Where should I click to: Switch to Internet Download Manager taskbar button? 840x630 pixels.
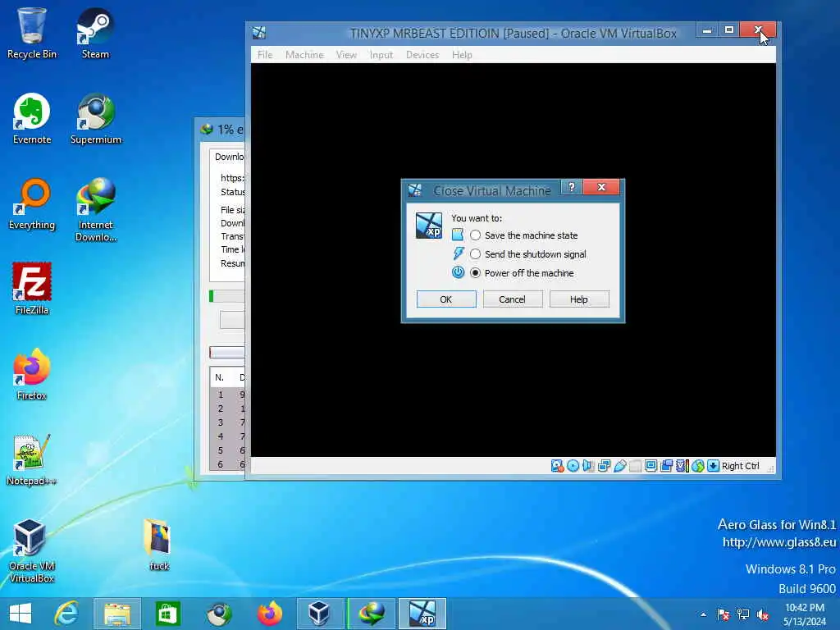pos(372,614)
